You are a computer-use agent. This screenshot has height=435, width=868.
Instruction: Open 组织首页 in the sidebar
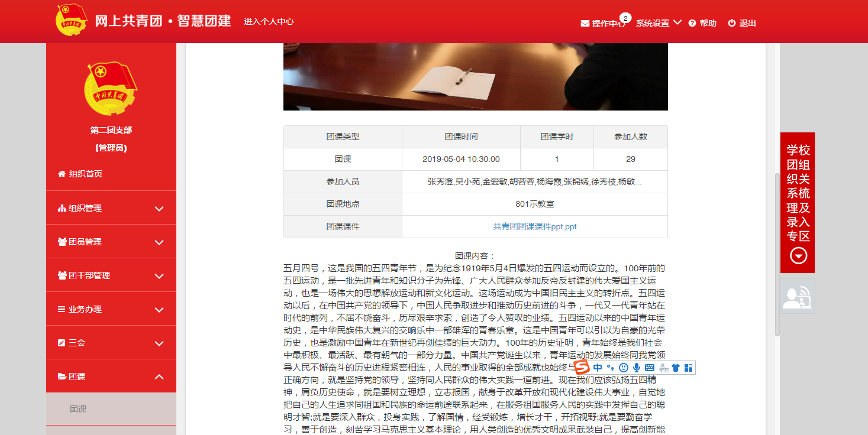point(85,174)
